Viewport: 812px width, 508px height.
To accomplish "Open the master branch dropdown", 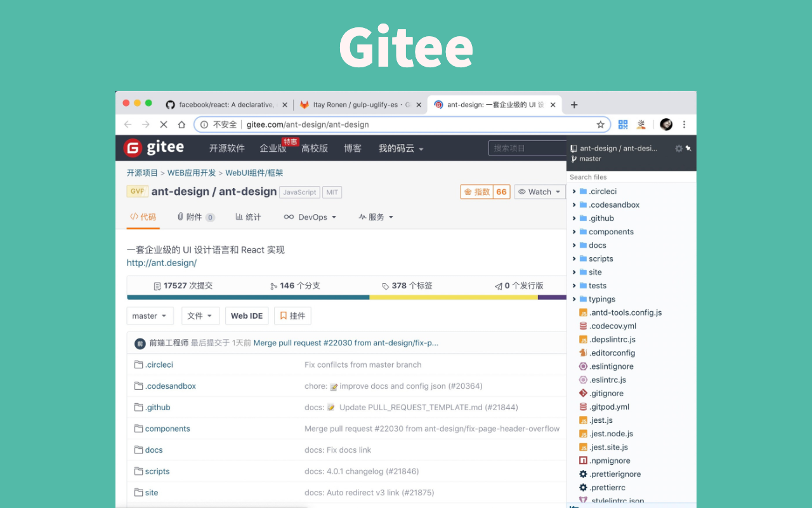I will click(150, 316).
